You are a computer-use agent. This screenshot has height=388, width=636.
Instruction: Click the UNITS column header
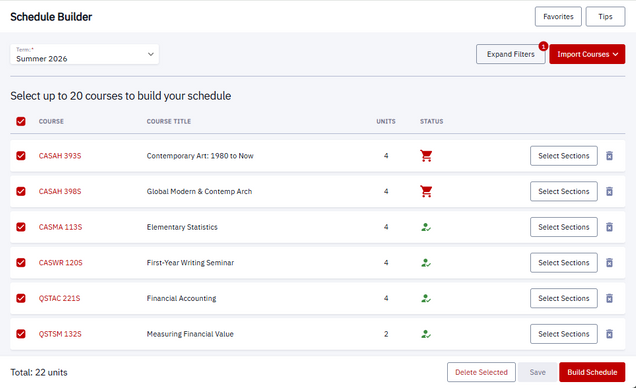[x=386, y=121]
